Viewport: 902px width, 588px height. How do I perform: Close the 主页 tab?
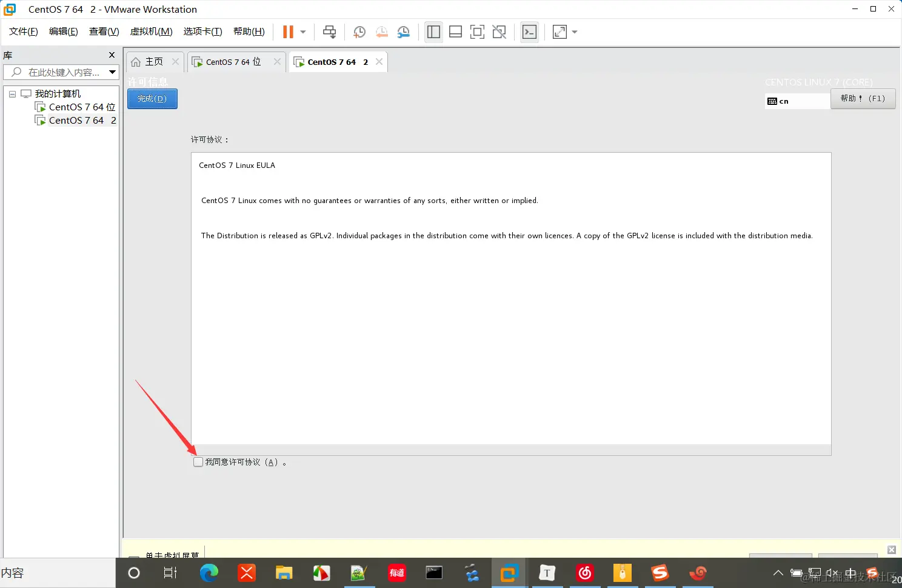(x=175, y=62)
